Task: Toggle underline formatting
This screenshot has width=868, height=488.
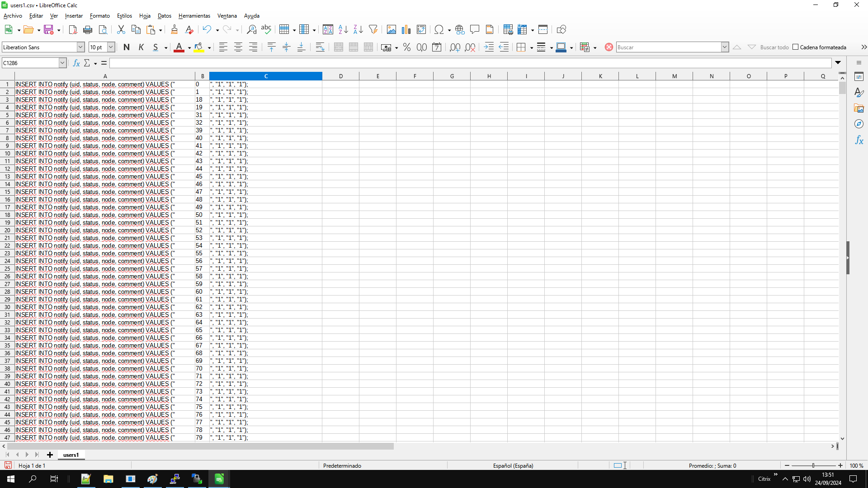Action: tap(156, 47)
